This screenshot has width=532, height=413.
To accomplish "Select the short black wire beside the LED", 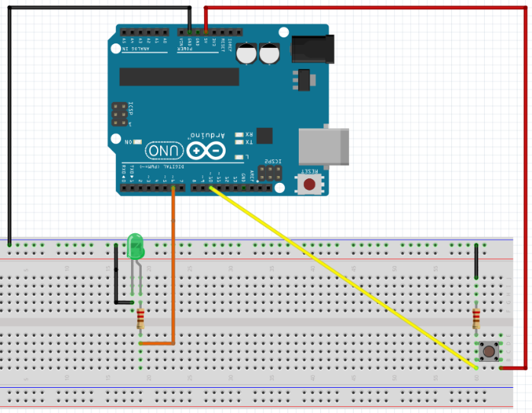I will click(x=116, y=278).
